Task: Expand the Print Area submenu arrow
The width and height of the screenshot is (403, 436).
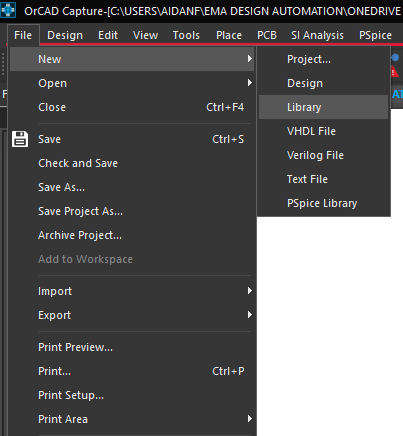Action: point(250,419)
